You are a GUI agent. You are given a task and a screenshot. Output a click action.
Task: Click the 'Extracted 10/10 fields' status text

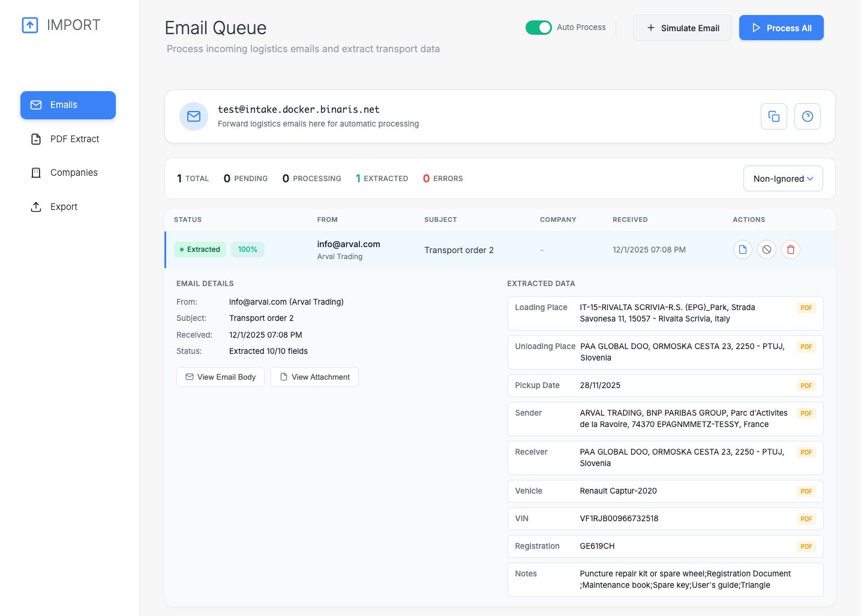tap(268, 351)
